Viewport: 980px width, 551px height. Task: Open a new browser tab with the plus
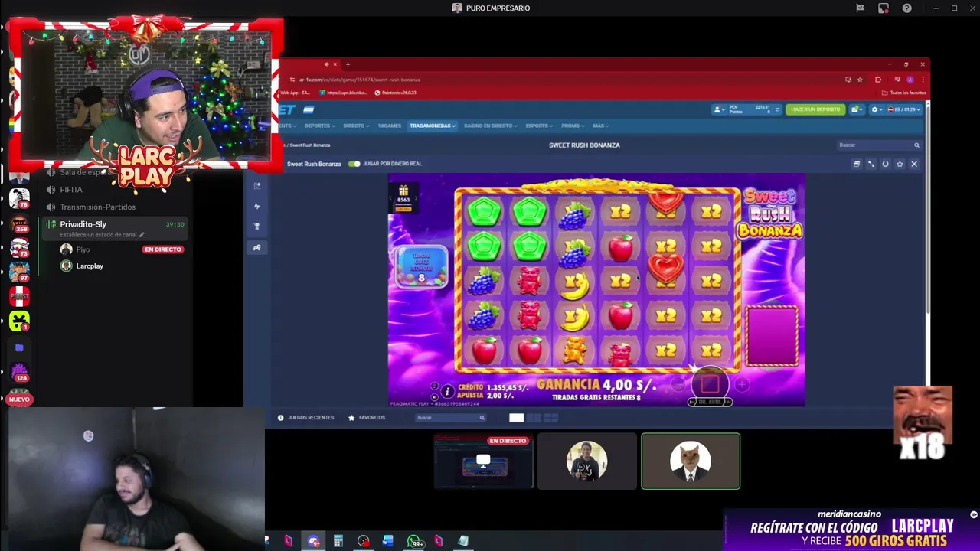click(348, 64)
